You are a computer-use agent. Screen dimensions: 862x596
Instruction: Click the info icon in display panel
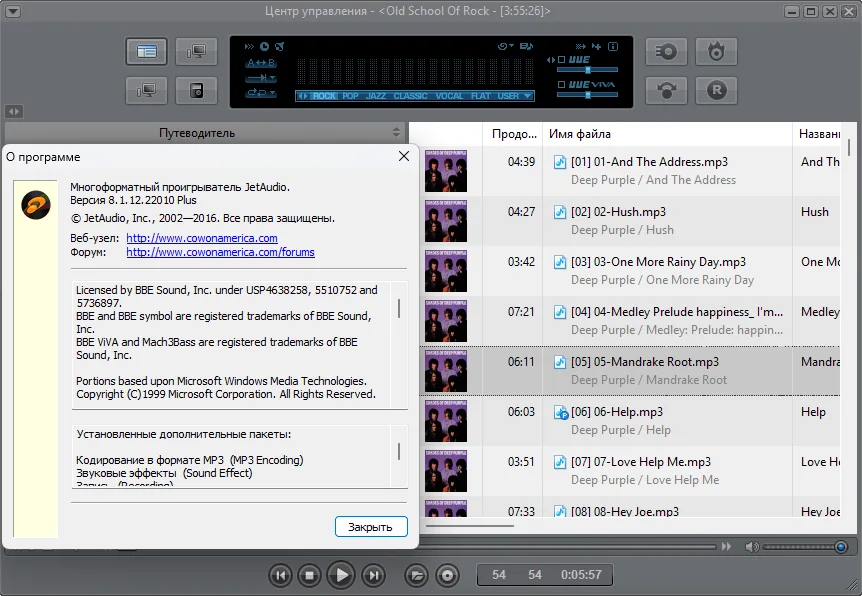click(613, 47)
